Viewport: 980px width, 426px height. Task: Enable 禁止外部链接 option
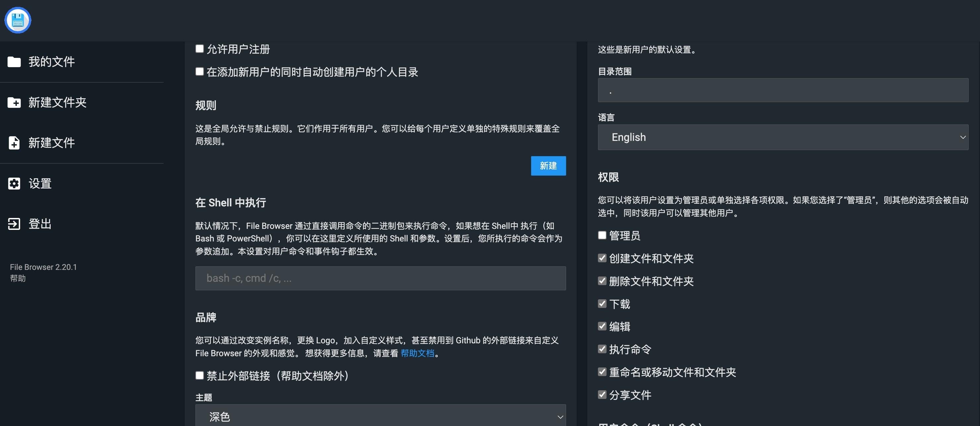[x=199, y=376]
